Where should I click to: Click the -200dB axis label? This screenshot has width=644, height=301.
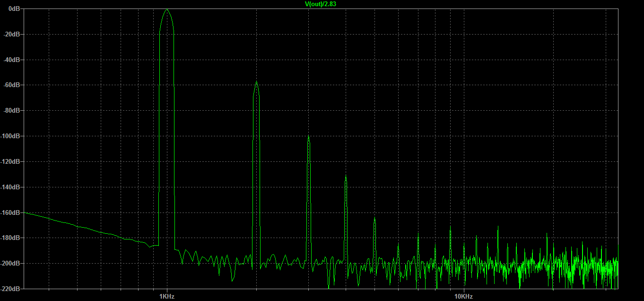[10, 263]
